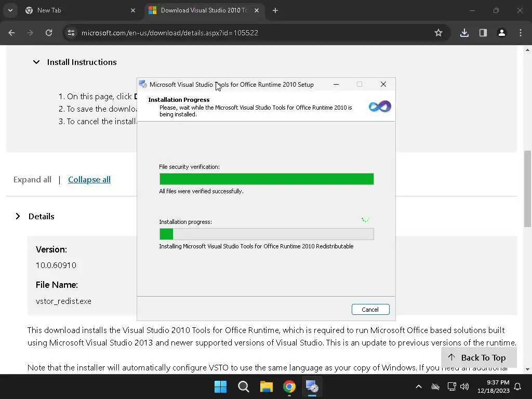The height and width of the screenshot is (399, 532).
Task: Collapse the Install Instructions section
Action: (x=36, y=62)
